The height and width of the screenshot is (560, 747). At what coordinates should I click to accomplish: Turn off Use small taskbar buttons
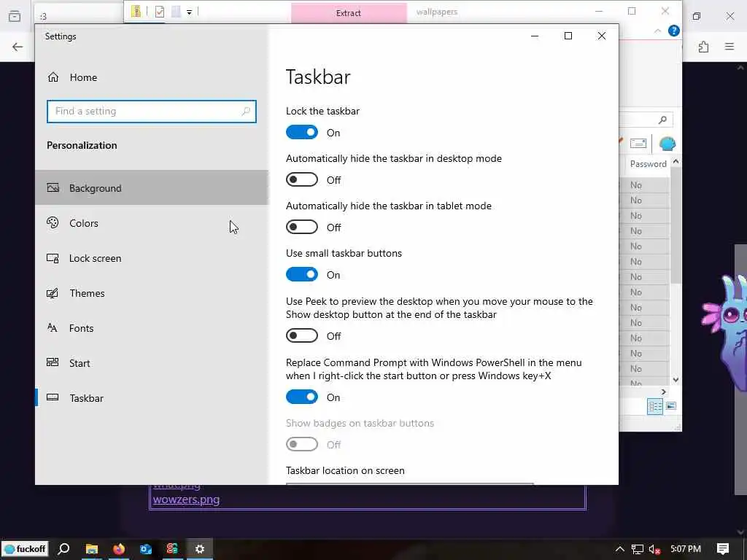pos(301,274)
